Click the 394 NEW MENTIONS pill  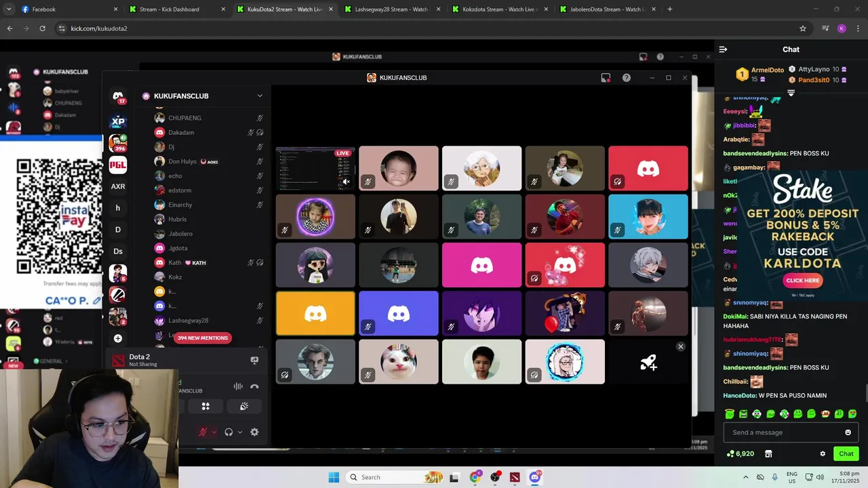coord(203,338)
